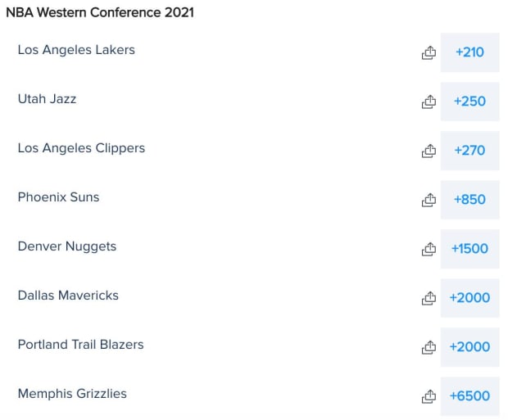Image resolution: width=508 pixels, height=420 pixels.
Task: Share the Dallas Mavericks odds
Action: click(429, 298)
